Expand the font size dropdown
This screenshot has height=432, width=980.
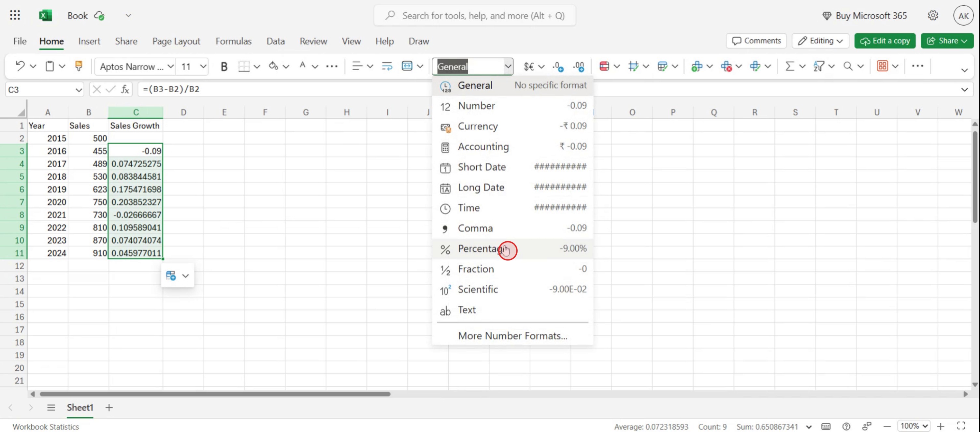203,67
